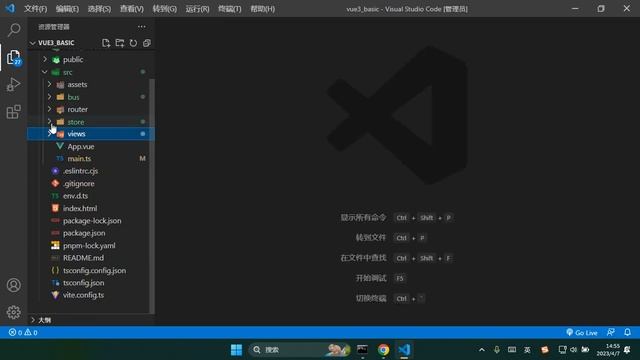Click input method indicator in tray
This screenshot has width=640, height=360.
(527, 350)
